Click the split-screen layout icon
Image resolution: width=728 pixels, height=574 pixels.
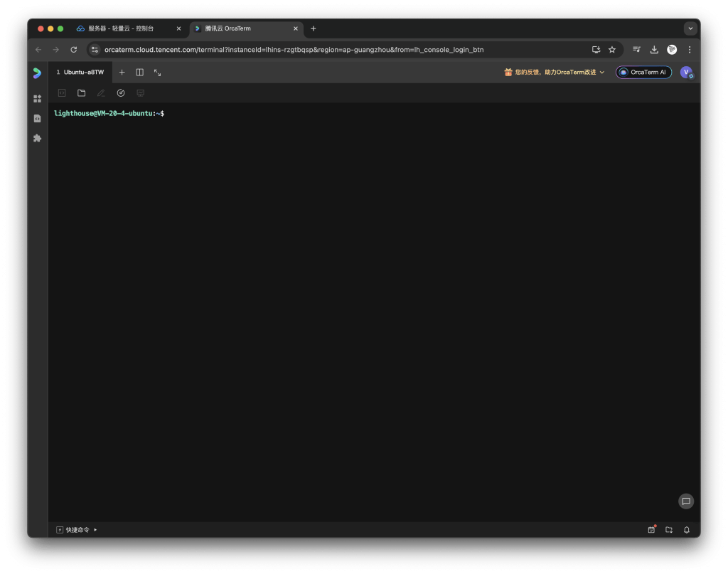(x=140, y=73)
